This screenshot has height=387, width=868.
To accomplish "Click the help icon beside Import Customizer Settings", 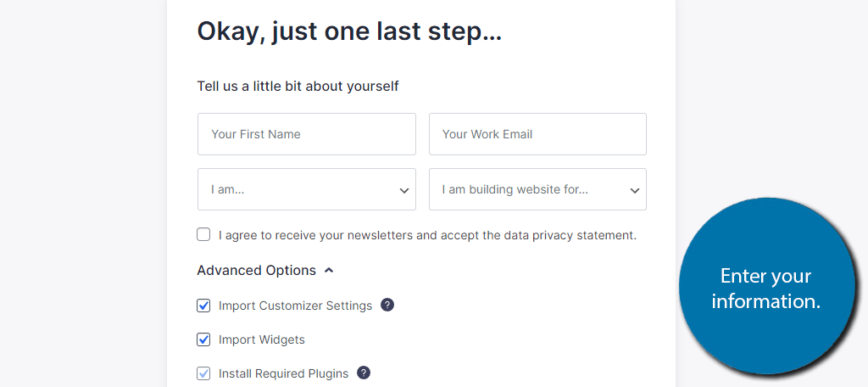I will pyautogui.click(x=387, y=305).
